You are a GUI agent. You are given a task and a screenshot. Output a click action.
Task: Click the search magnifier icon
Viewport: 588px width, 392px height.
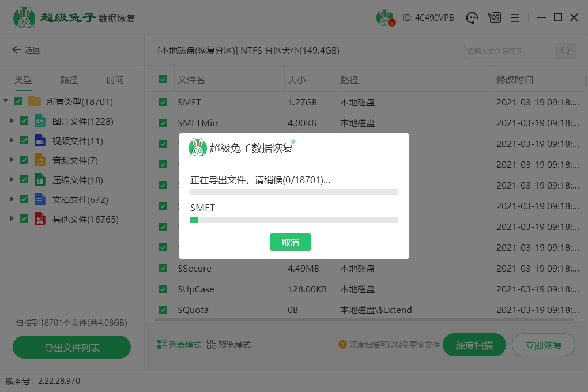[x=566, y=51]
